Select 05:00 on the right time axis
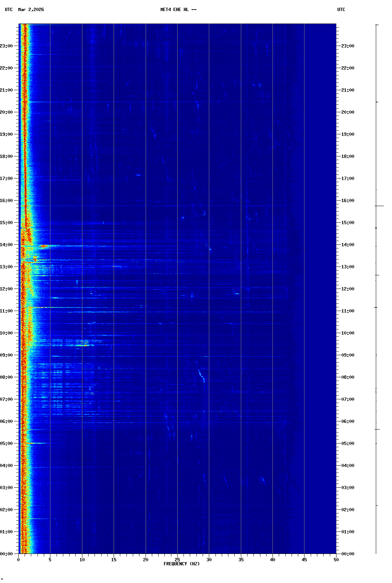The image size is (392, 583). tap(348, 444)
